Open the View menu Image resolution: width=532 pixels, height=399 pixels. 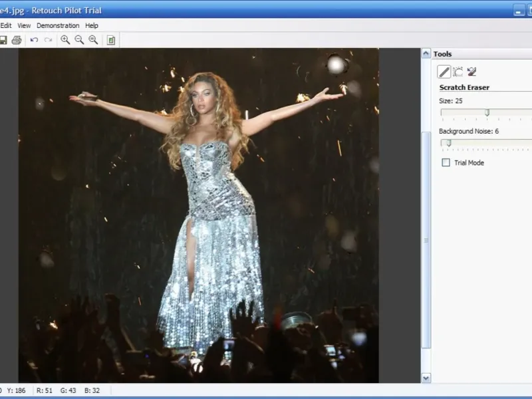[24, 25]
